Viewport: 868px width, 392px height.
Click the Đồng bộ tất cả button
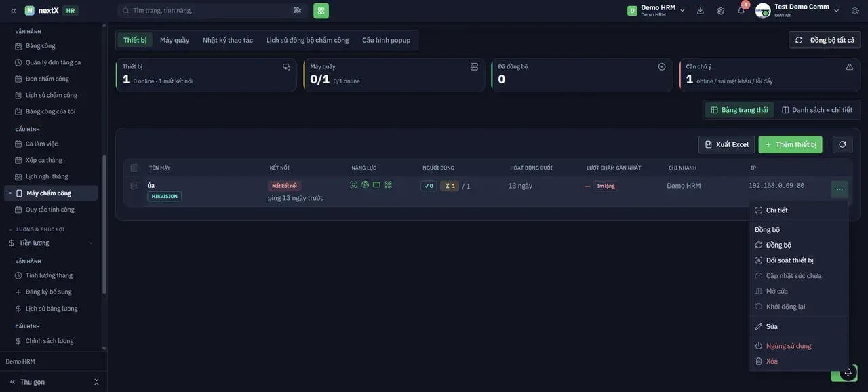click(825, 40)
